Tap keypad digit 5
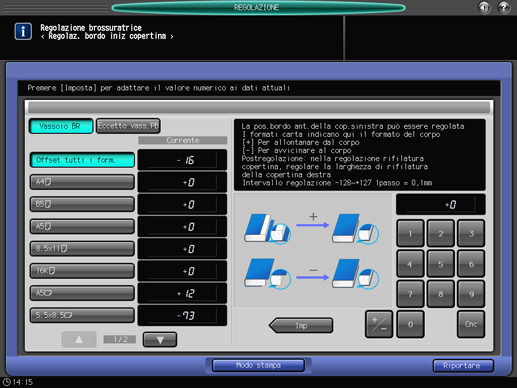 pyautogui.click(x=441, y=264)
